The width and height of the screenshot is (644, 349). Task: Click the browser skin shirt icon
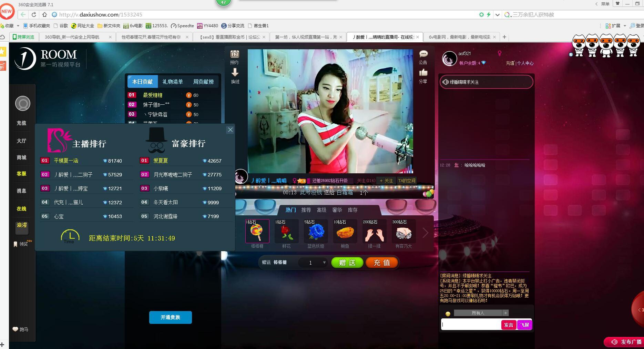click(x=617, y=4)
